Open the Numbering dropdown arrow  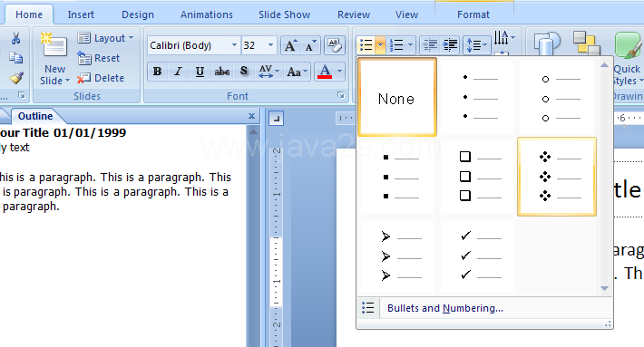point(410,45)
